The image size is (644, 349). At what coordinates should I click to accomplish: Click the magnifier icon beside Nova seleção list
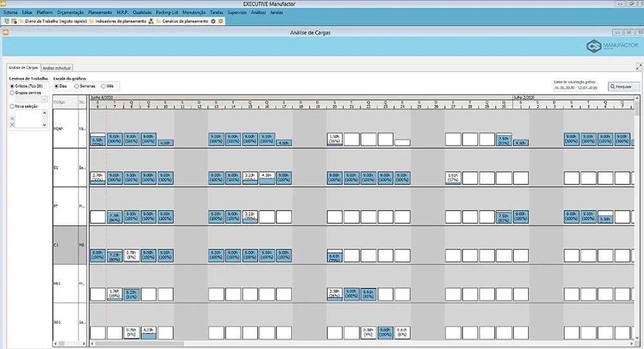12,118
